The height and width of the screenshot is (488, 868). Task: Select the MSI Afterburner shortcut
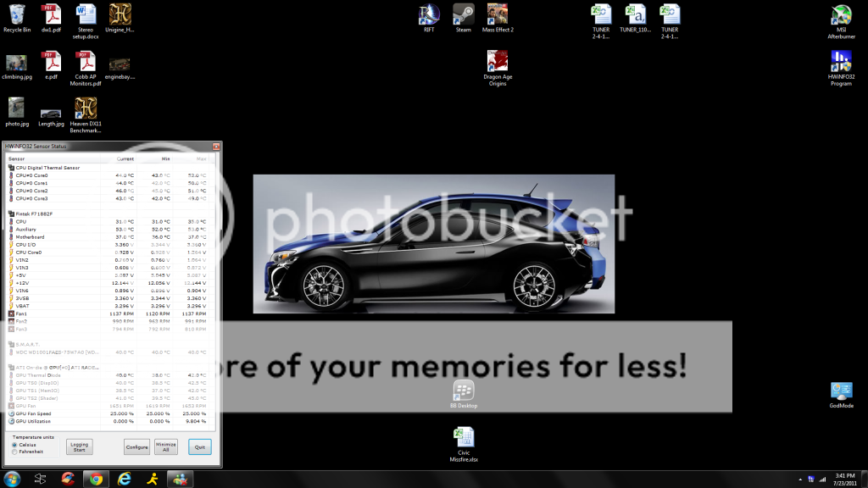[x=842, y=22]
